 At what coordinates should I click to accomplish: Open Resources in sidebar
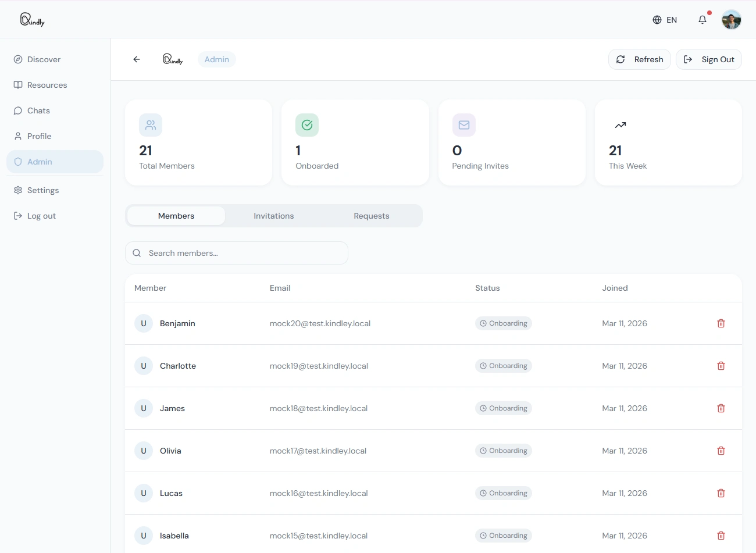[55, 85]
